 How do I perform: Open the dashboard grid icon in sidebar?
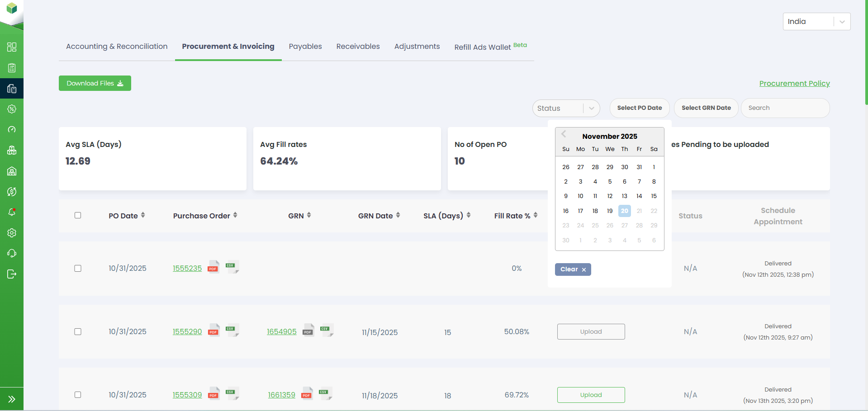(12, 47)
